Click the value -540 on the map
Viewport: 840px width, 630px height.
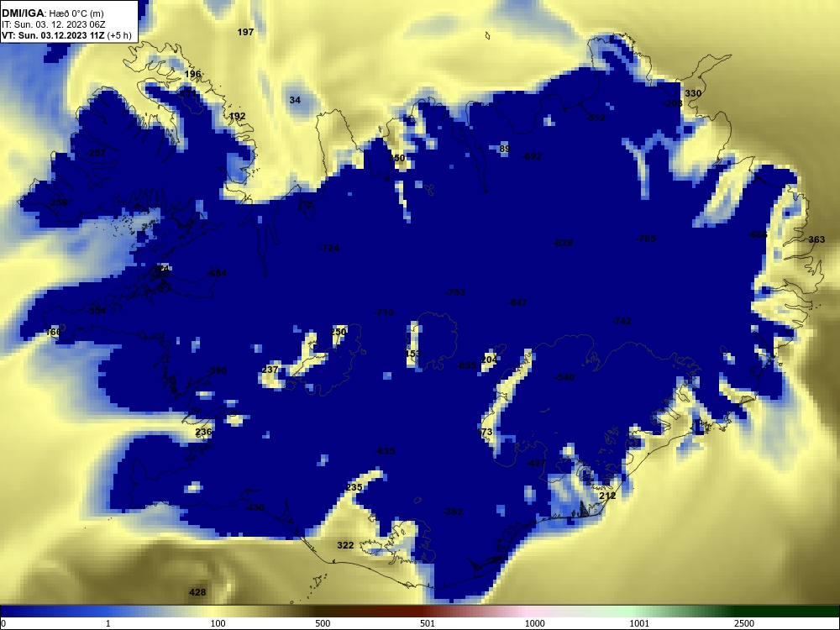point(564,378)
